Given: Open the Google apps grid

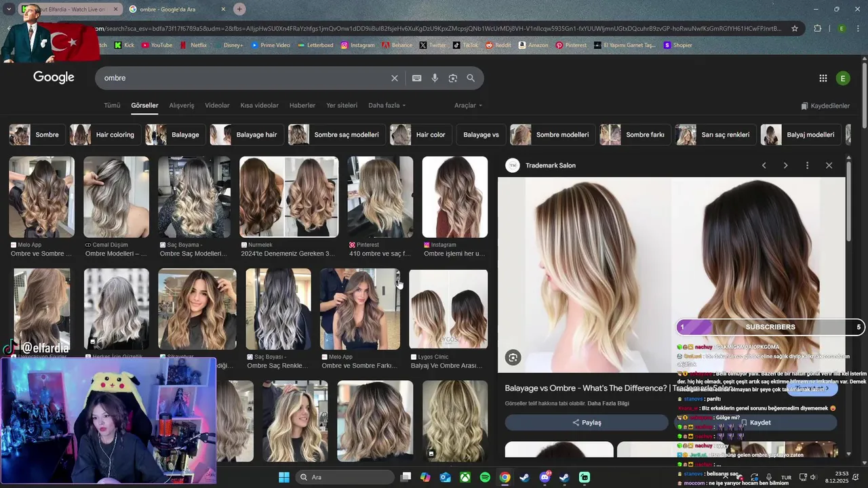Looking at the screenshot, I should 823,78.
